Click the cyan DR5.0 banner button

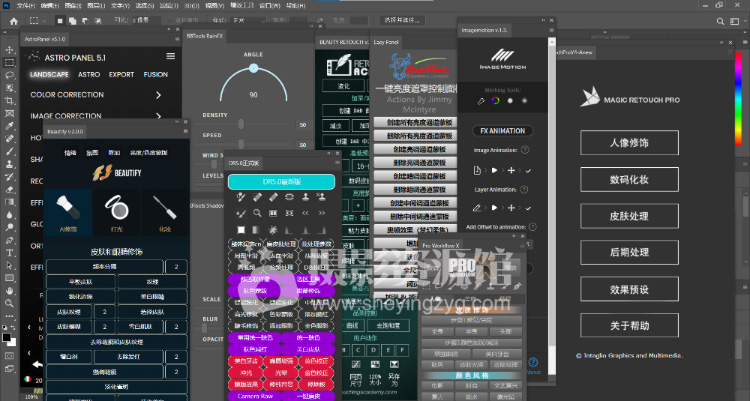281,182
